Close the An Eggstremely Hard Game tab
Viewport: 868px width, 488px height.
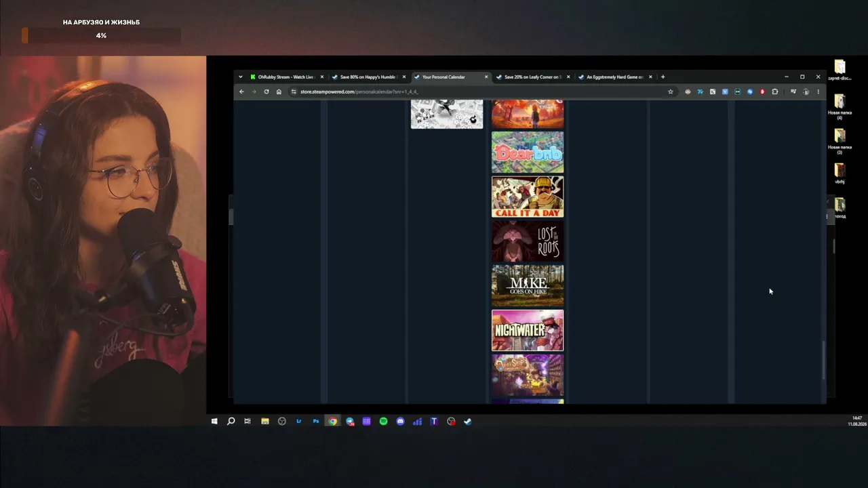coord(650,77)
